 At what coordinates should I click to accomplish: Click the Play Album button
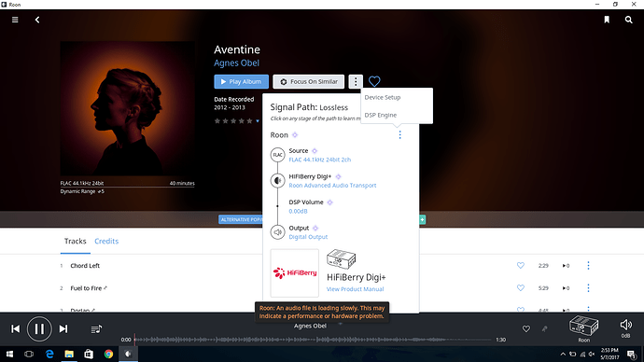coord(241,82)
